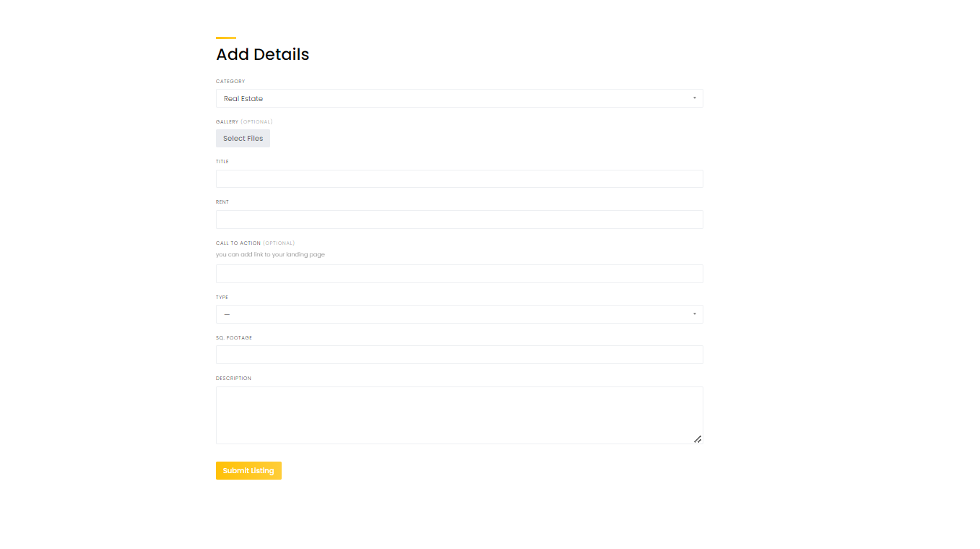
Task: Click the Call to Action (optional) label
Action: click(255, 243)
